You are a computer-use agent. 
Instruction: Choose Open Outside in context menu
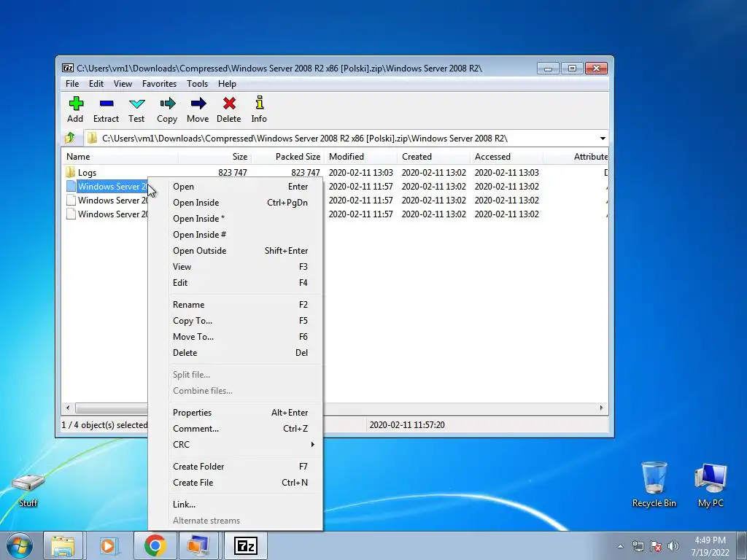236,251
